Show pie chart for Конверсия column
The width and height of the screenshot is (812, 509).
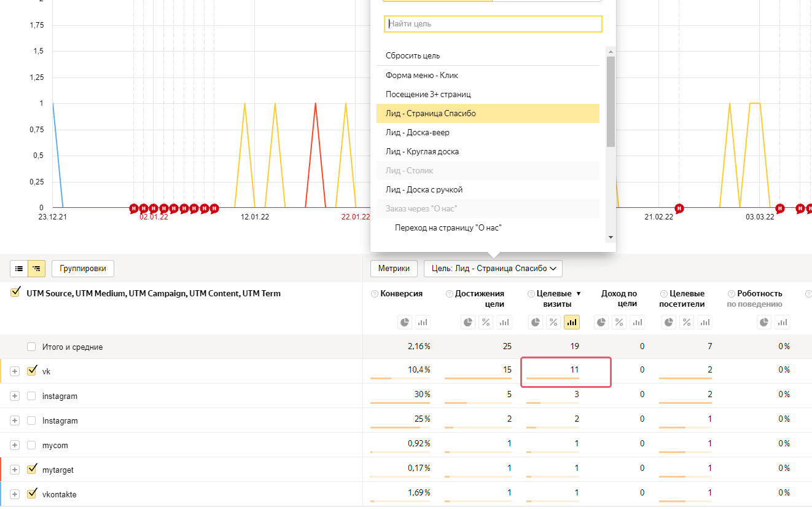(405, 322)
